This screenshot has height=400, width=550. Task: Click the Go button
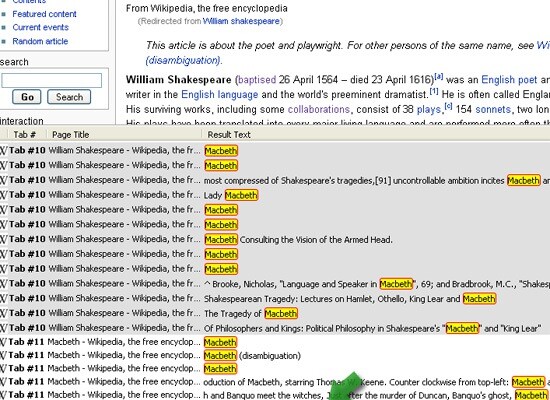27,97
